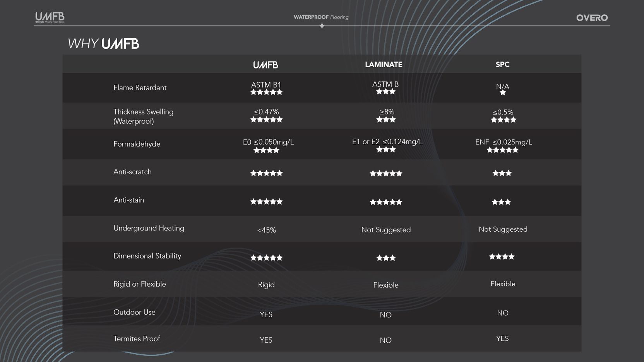Click SPC's three-star Anti-scratch rating
This screenshot has width=644, height=362.
(x=502, y=173)
